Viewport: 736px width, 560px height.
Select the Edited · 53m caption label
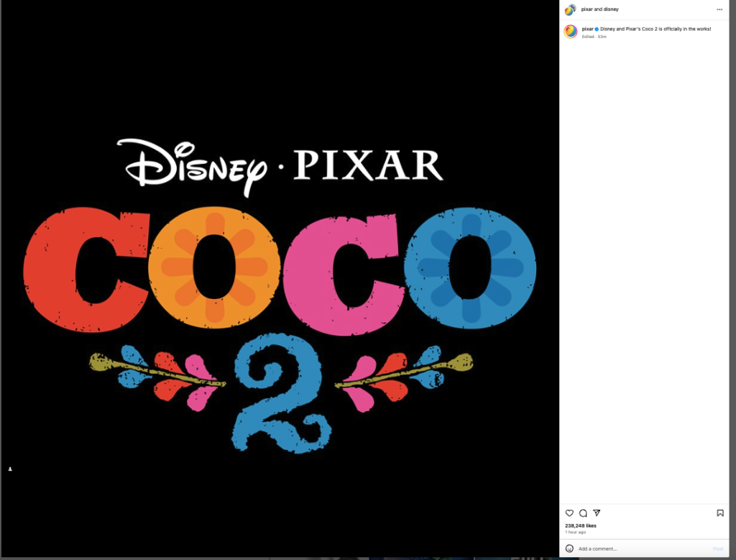point(594,37)
